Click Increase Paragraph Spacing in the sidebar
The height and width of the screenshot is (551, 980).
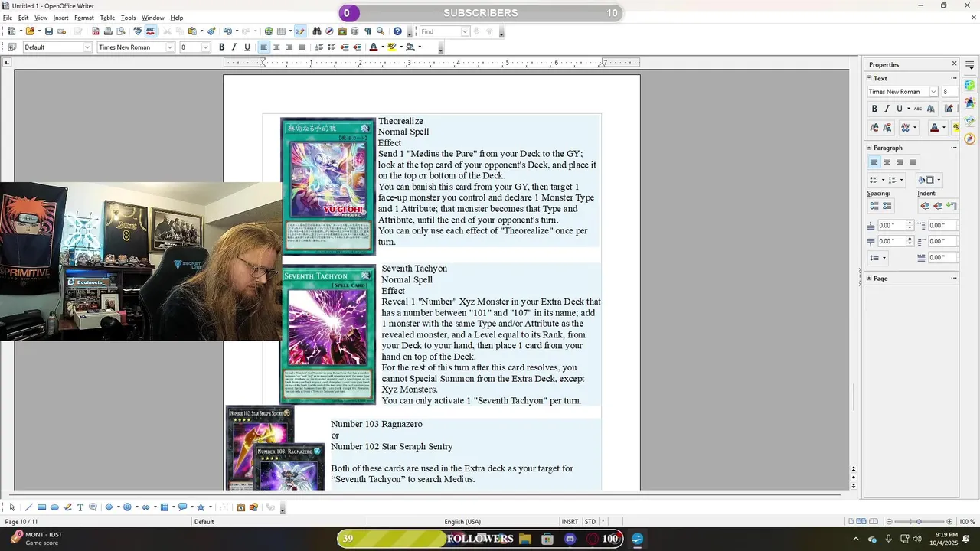[x=874, y=206]
